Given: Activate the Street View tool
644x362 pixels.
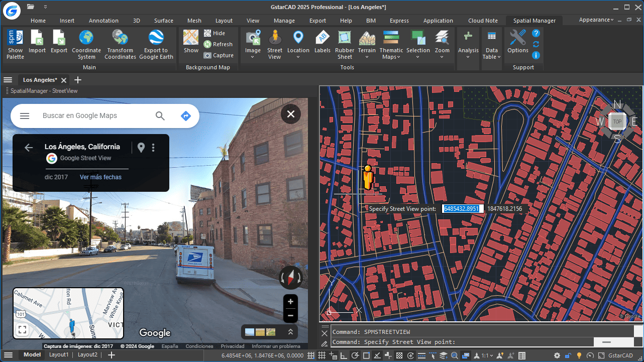Looking at the screenshot, I should tap(275, 45).
